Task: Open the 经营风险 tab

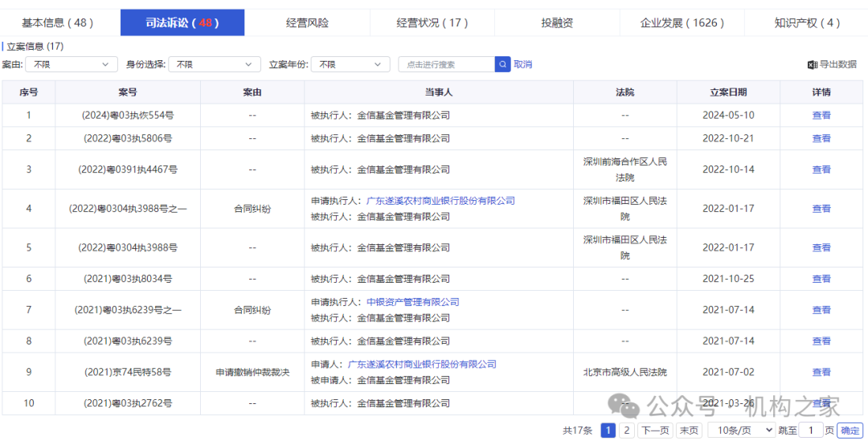Action: 307,22
